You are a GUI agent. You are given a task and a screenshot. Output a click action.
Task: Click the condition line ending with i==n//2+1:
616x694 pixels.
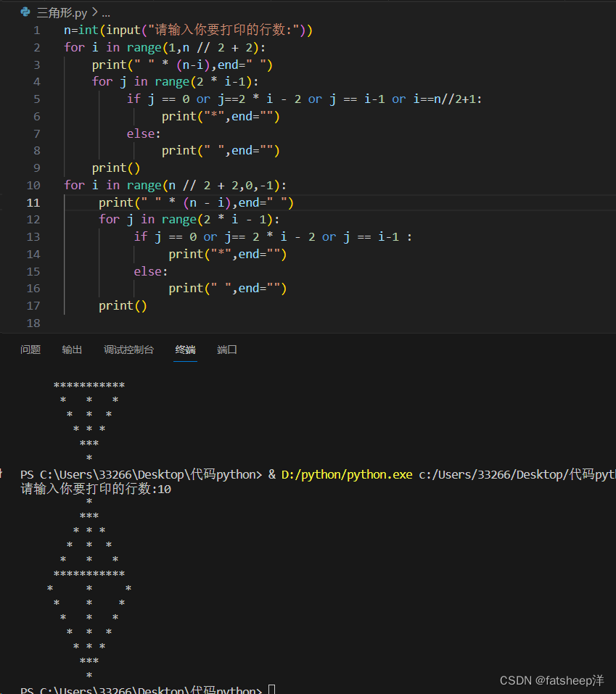pos(304,99)
